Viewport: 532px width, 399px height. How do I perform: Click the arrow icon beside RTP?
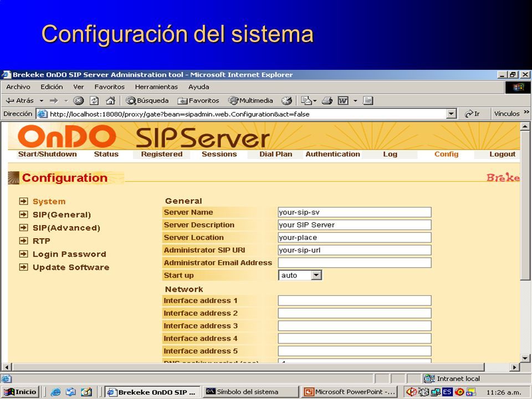pyautogui.click(x=23, y=241)
